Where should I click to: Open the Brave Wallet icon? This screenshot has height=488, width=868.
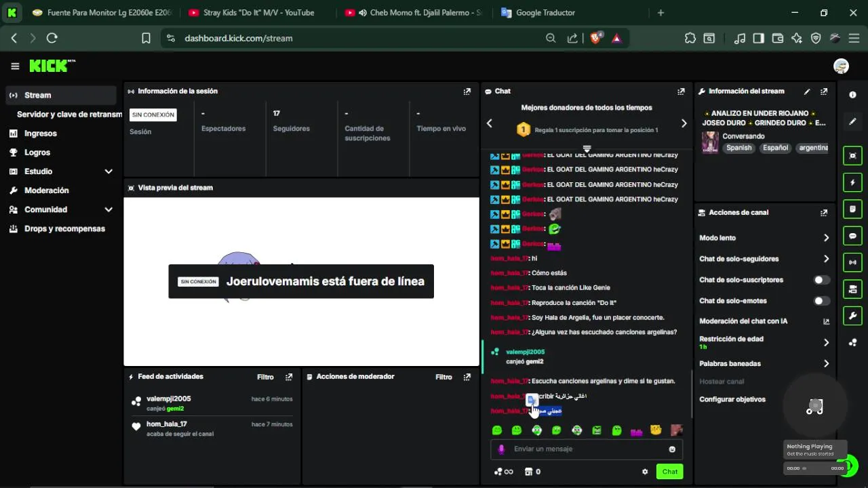[x=778, y=39]
